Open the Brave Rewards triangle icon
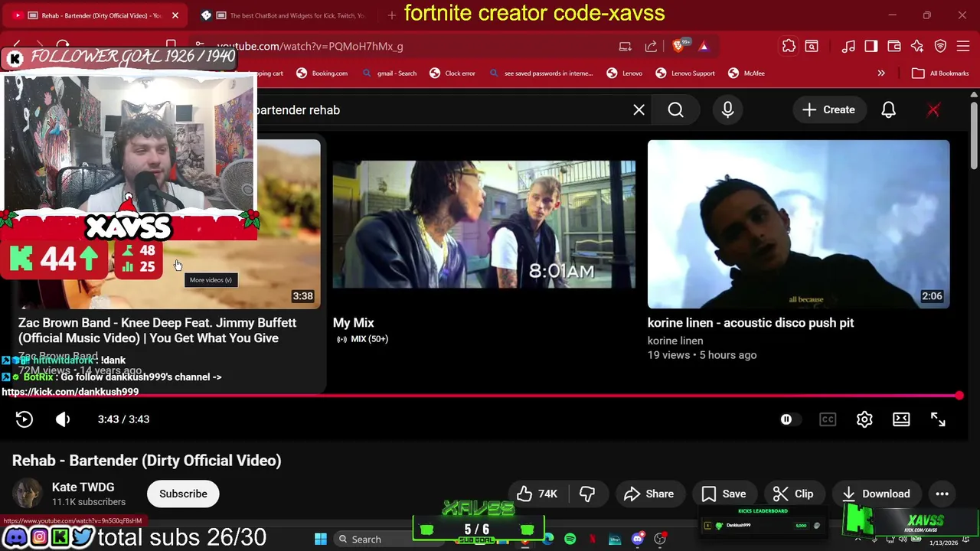 704,47
